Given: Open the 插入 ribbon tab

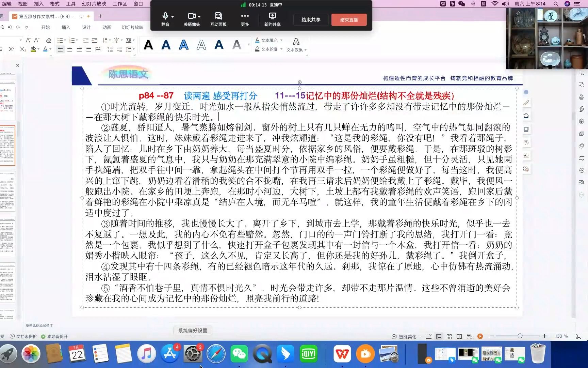Looking at the screenshot, I should (66, 27).
